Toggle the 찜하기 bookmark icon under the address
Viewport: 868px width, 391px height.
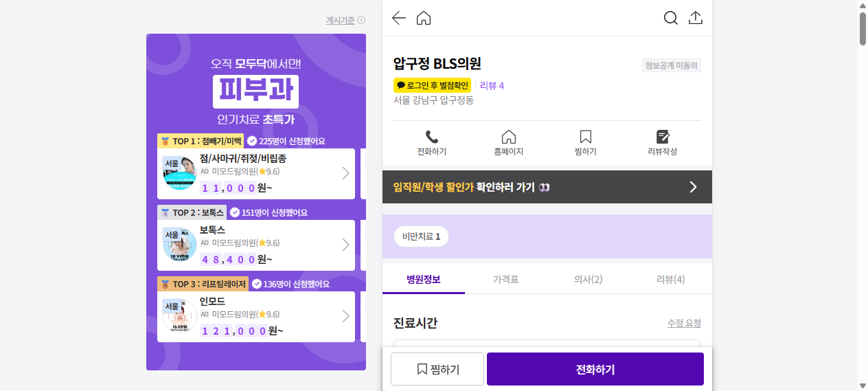[x=585, y=137]
